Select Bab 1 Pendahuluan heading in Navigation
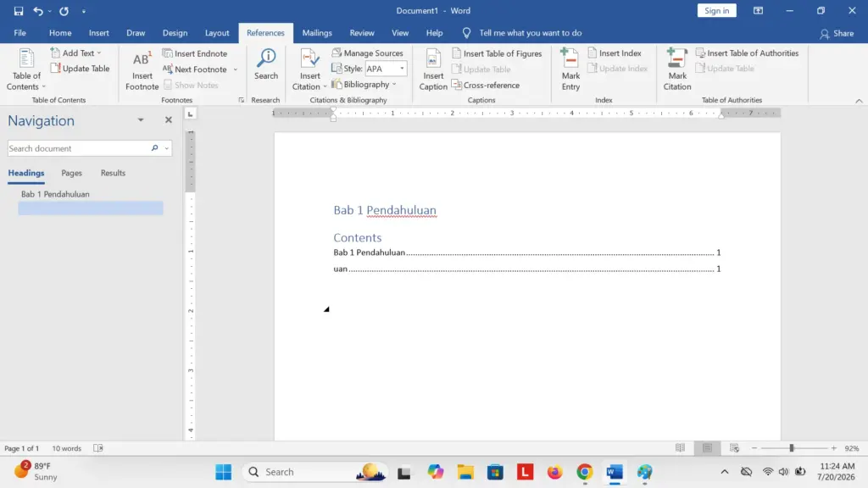Viewport: 868px width, 488px height. pos(55,194)
